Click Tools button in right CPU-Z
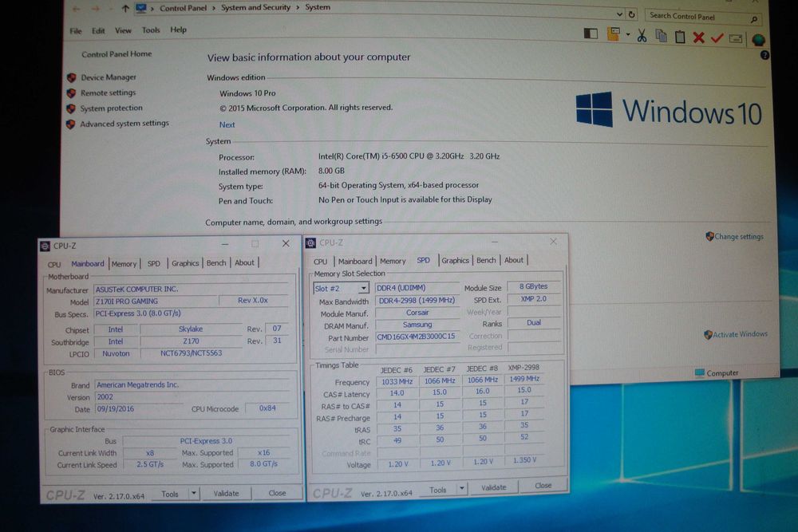 437,491
